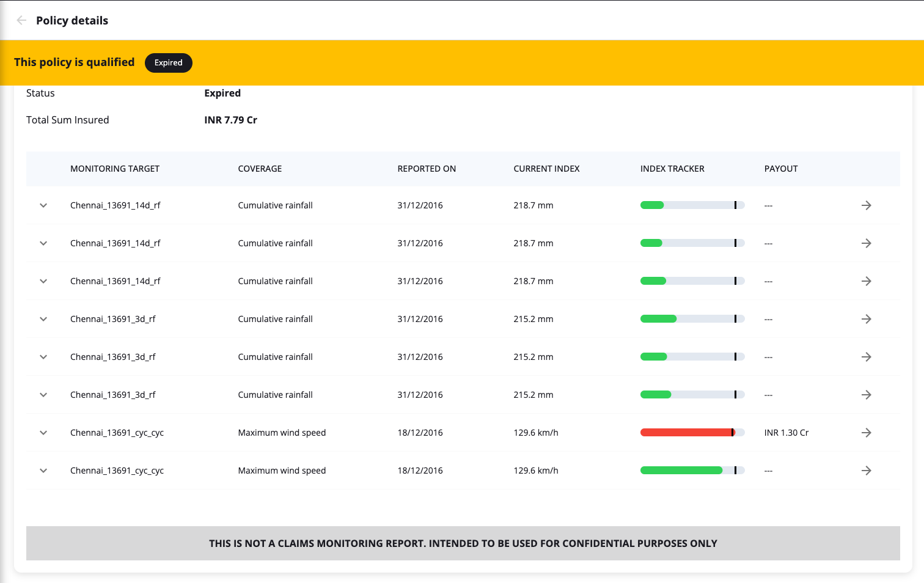Click the bold Expired status value
Image resolution: width=924 pixels, height=583 pixels.
coord(222,93)
